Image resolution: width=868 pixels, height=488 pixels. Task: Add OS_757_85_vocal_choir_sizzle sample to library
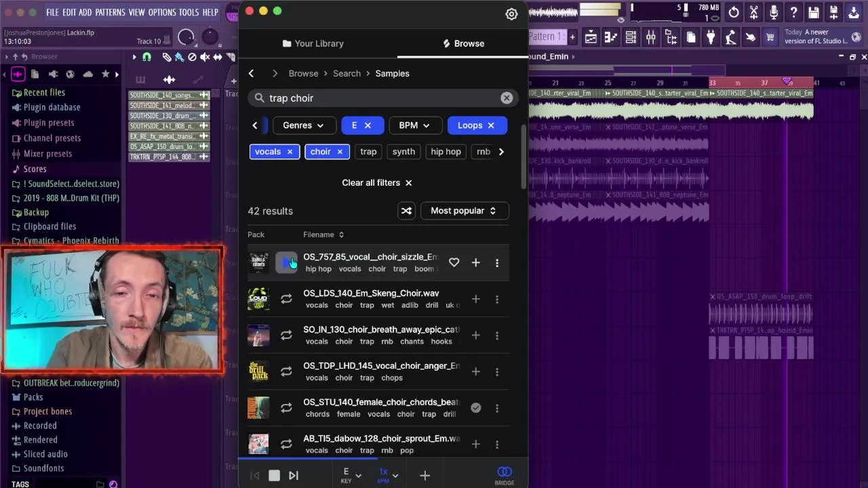[475, 262]
